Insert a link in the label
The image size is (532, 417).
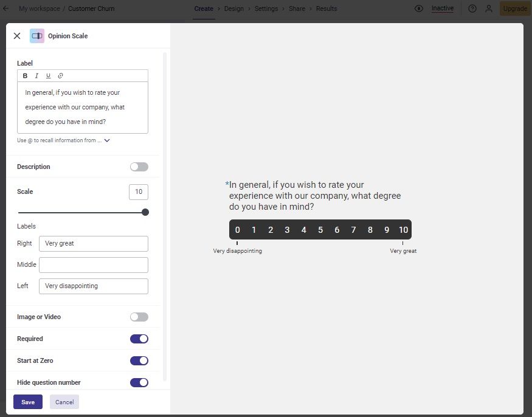click(x=60, y=75)
